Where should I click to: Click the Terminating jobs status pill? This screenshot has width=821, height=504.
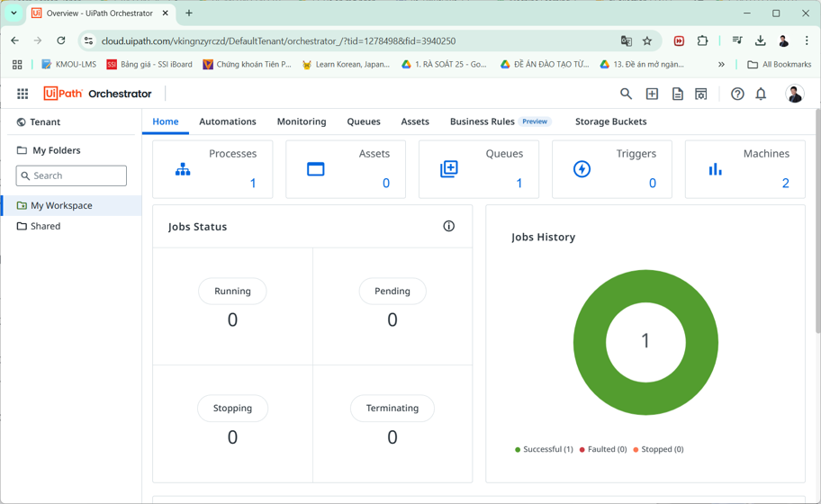click(392, 409)
